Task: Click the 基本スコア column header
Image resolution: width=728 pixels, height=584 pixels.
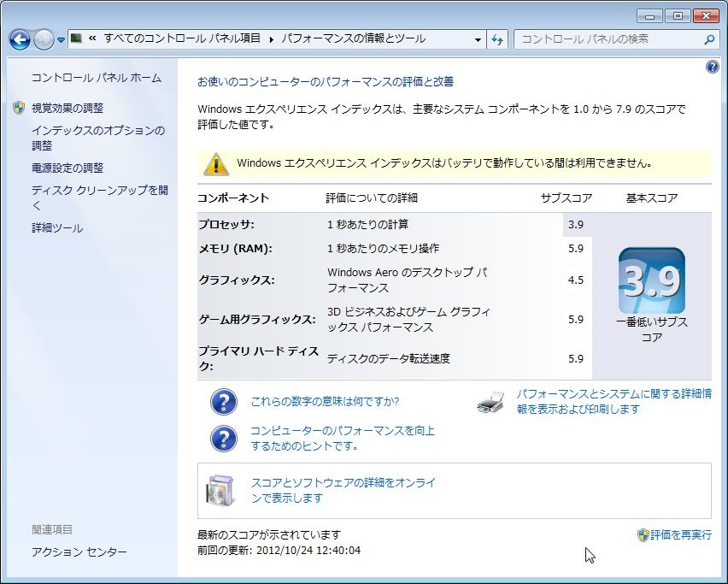Action: point(652,198)
